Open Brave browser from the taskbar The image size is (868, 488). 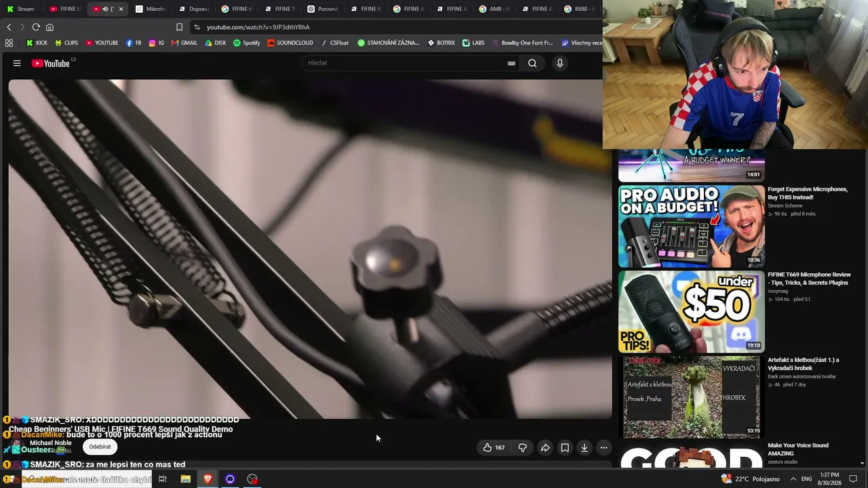coord(208,479)
